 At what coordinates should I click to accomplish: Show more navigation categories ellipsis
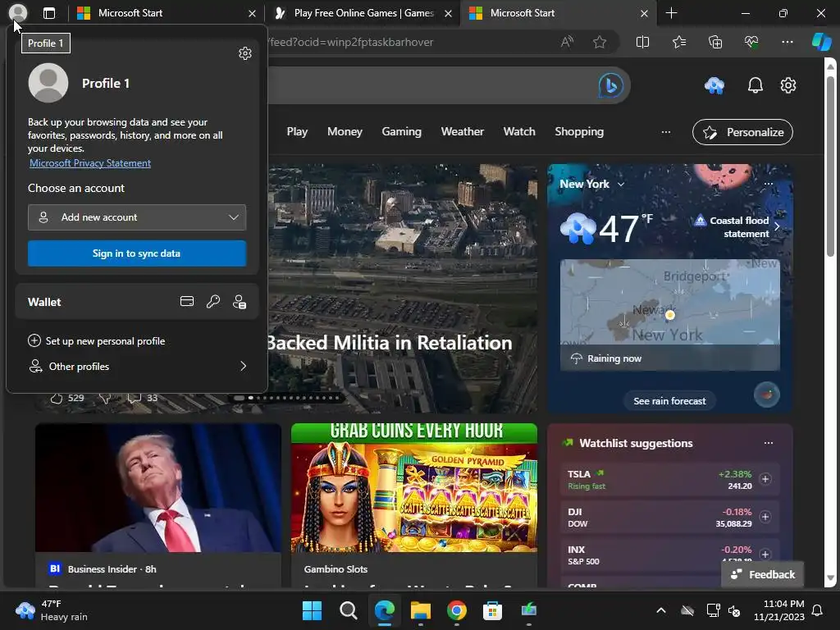666,132
